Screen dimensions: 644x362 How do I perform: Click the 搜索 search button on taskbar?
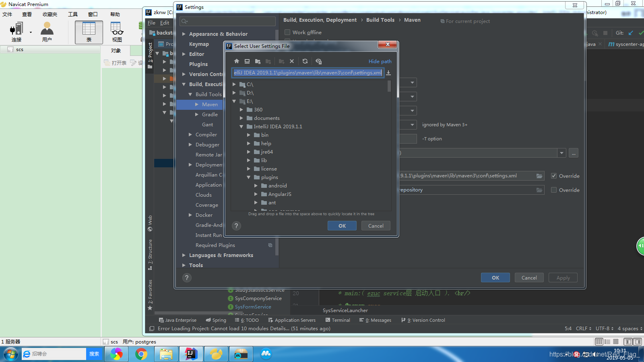pyautogui.click(x=94, y=354)
